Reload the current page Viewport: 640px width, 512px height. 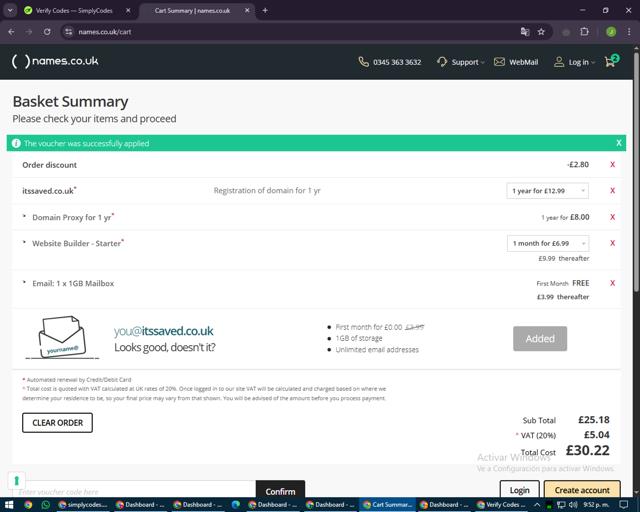[47, 31]
